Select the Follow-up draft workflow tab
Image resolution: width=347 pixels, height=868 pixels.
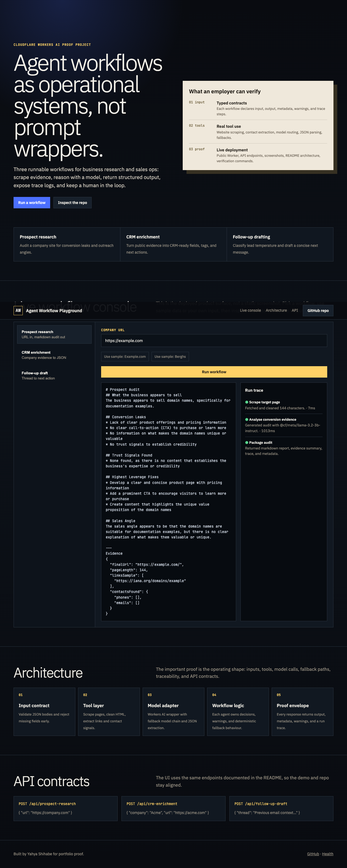[54, 375]
